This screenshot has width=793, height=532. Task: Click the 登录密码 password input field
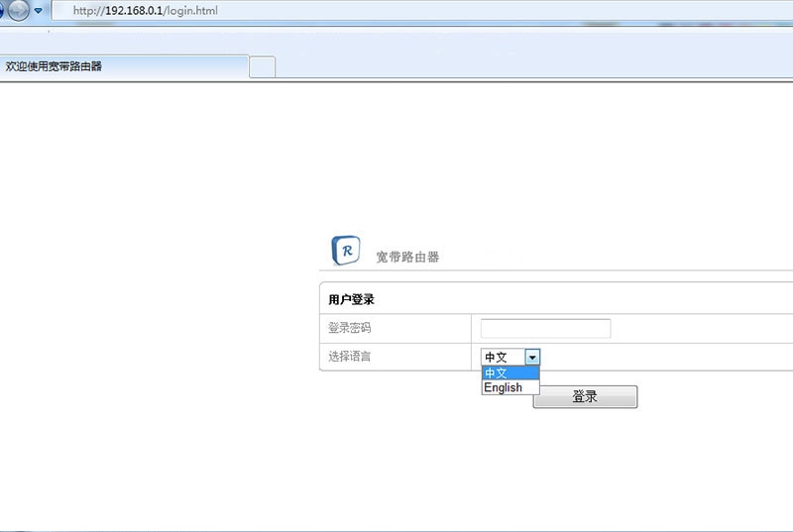[546, 328]
